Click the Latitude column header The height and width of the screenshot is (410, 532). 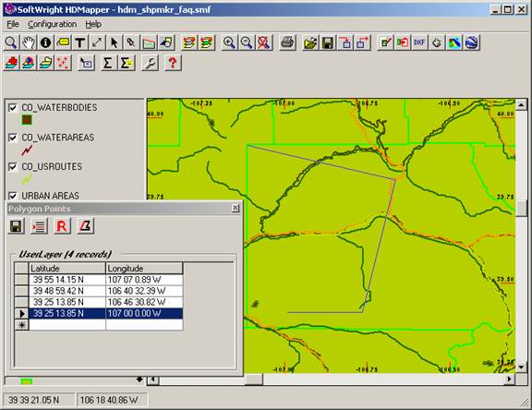pyautogui.click(x=67, y=269)
